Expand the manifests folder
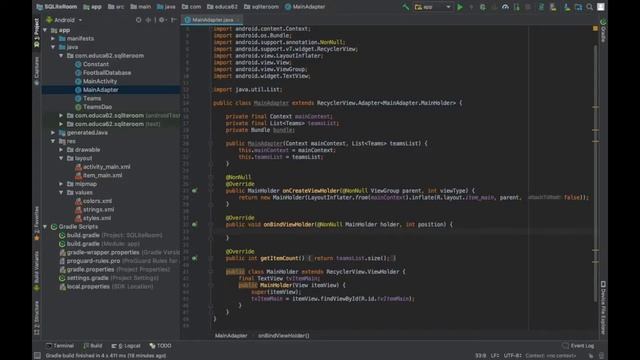 pyautogui.click(x=53, y=39)
